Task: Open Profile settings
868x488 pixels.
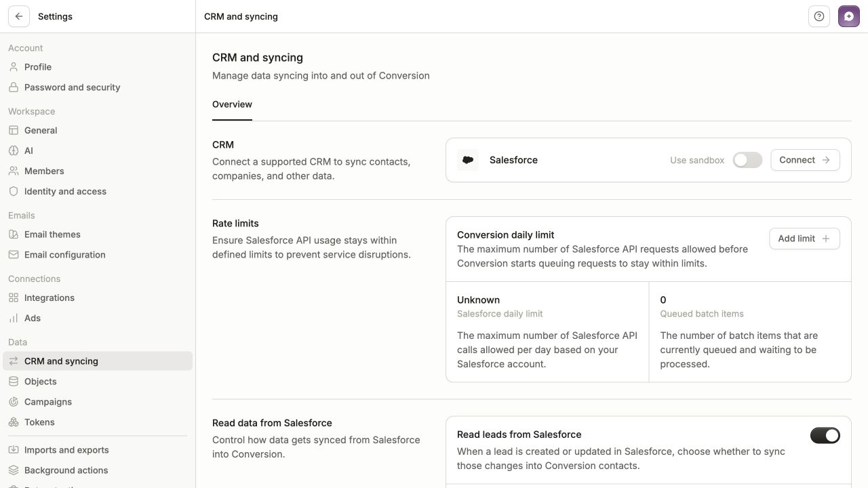Action: click(98, 67)
